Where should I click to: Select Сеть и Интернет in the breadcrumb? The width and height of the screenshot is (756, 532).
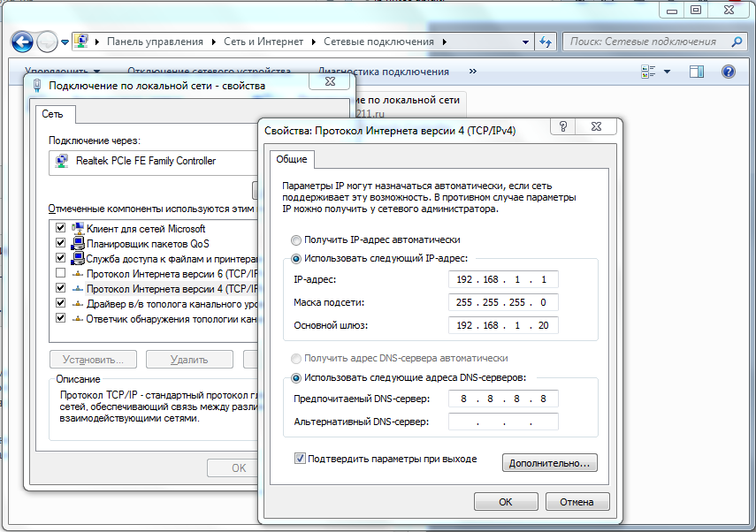[263, 42]
